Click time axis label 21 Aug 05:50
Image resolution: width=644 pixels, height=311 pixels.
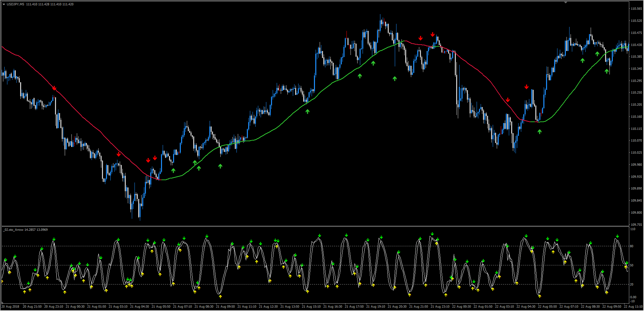161,307
